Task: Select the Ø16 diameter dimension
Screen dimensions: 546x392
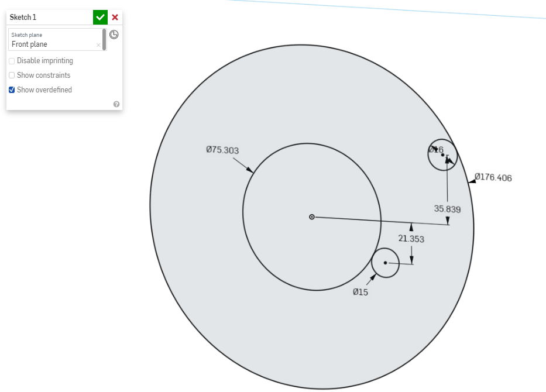Action: click(x=436, y=150)
